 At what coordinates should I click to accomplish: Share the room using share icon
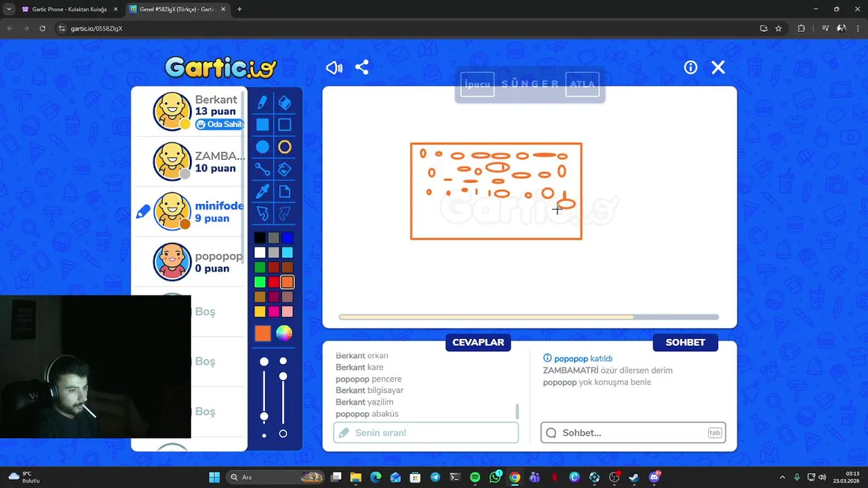pyautogui.click(x=362, y=68)
